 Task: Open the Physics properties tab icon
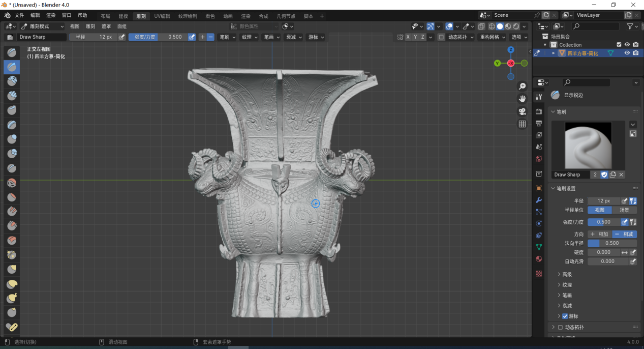(539, 223)
